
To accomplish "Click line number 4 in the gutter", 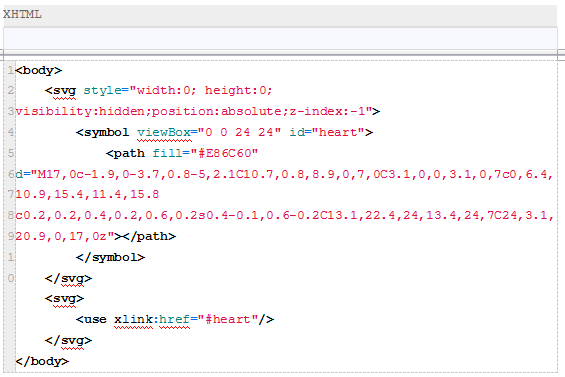I will pyautogui.click(x=11, y=132).
